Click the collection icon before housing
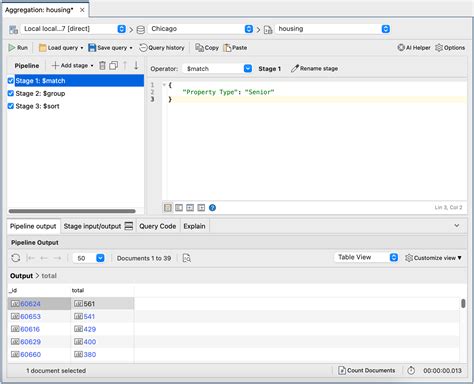Viewport: 474px width, 384px height. [x=268, y=30]
